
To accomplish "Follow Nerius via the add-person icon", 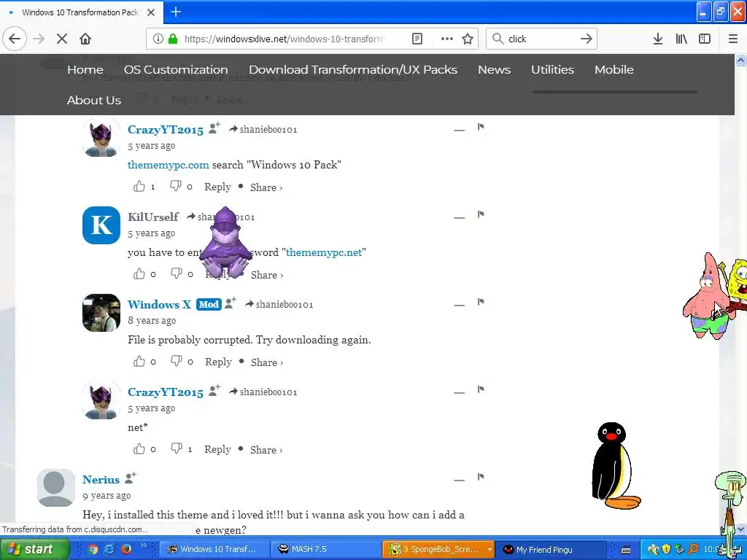I will pyautogui.click(x=131, y=478).
